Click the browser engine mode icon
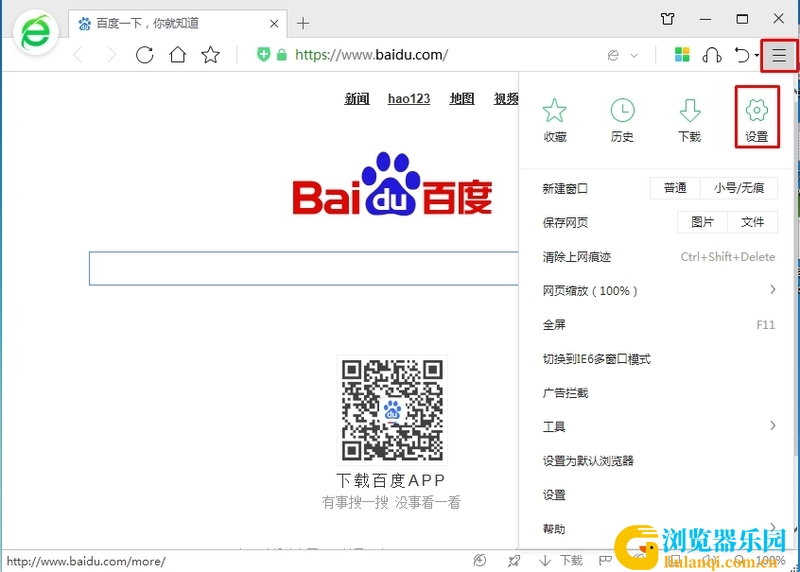The width and height of the screenshot is (800, 572). [x=613, y=55]
